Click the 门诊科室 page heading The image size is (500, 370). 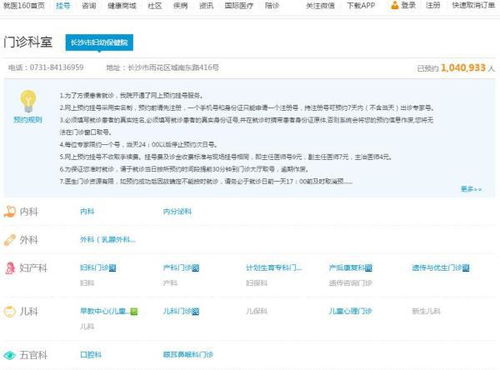(x=28, y=42)
